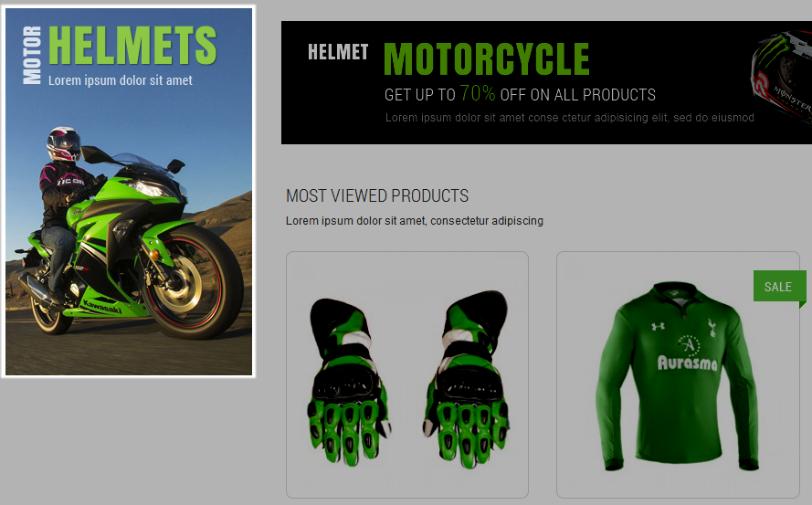
Task: Click the left green glove image
Action: tap(348, 381)
